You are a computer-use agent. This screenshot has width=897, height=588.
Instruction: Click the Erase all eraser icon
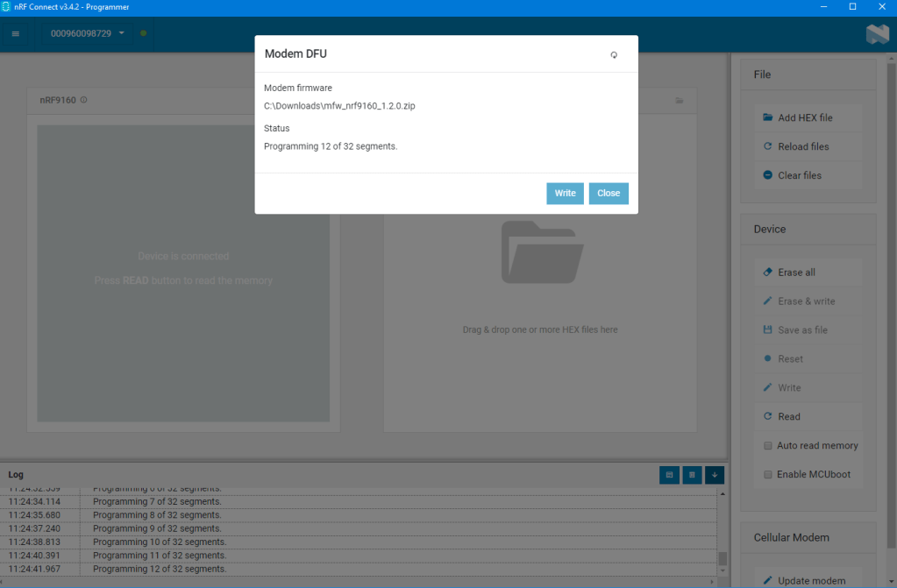pos(767,273)
